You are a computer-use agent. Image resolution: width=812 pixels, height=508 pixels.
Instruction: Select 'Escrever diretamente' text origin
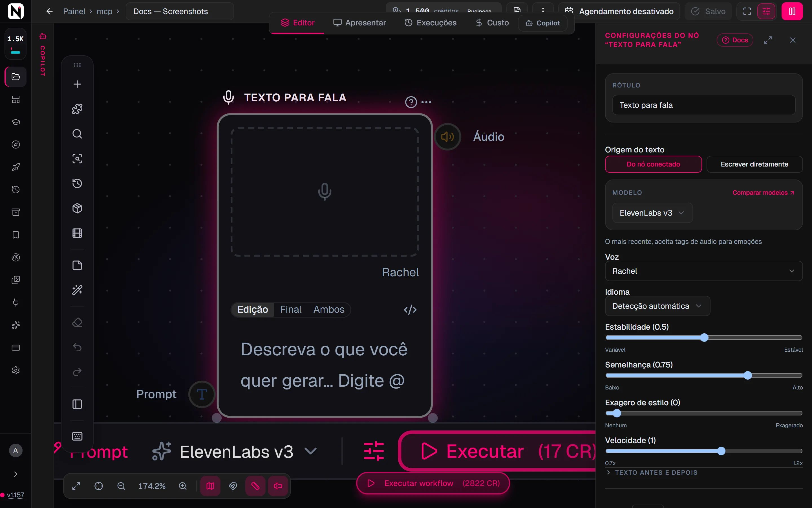754,164
